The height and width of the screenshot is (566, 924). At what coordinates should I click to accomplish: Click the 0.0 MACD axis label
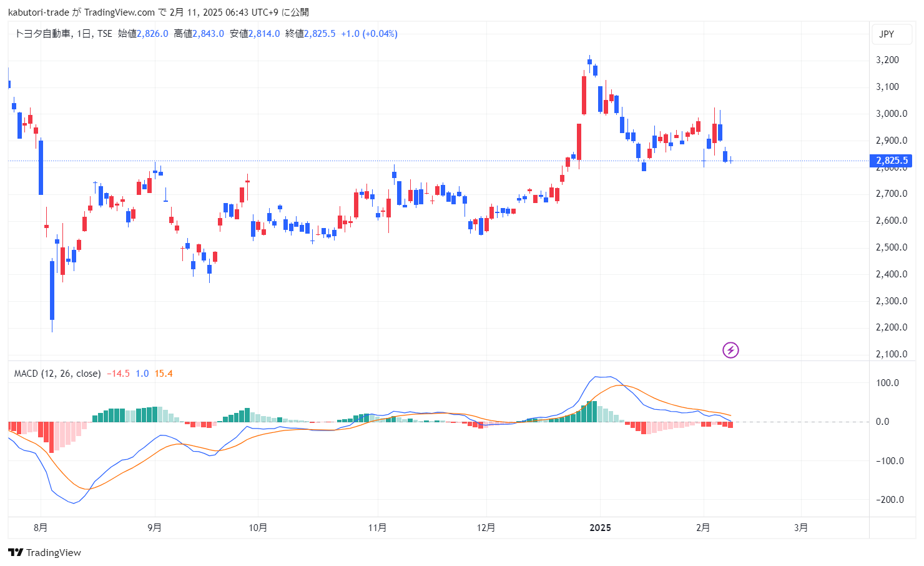click(883, 422)
